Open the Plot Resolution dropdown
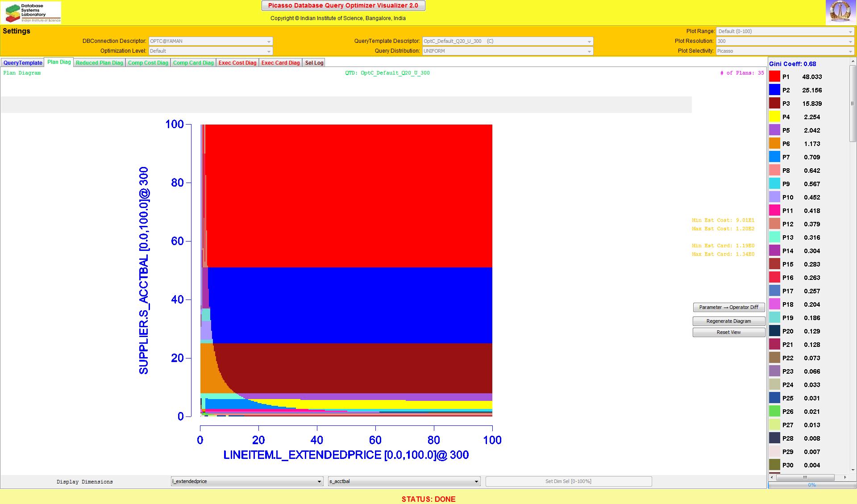Image resolution: width=857 pixels, height=504 pixels. [x=785, y=41]
